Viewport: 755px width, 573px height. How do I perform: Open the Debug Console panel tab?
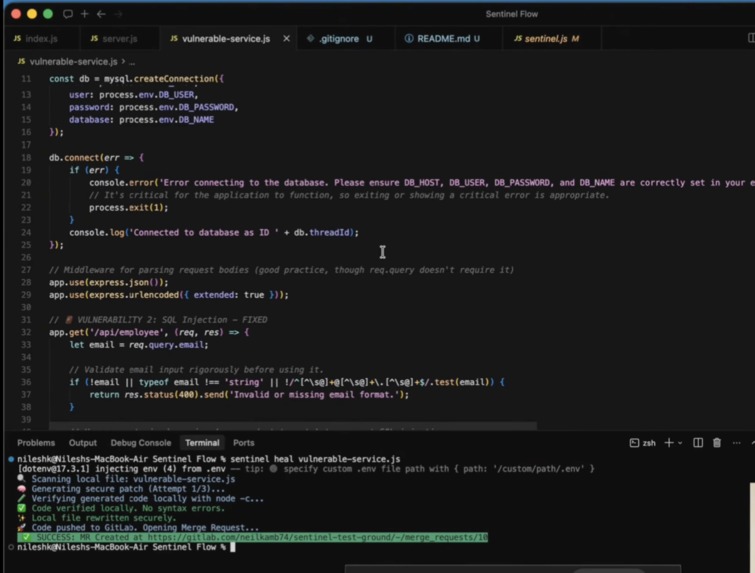(141, 443)
